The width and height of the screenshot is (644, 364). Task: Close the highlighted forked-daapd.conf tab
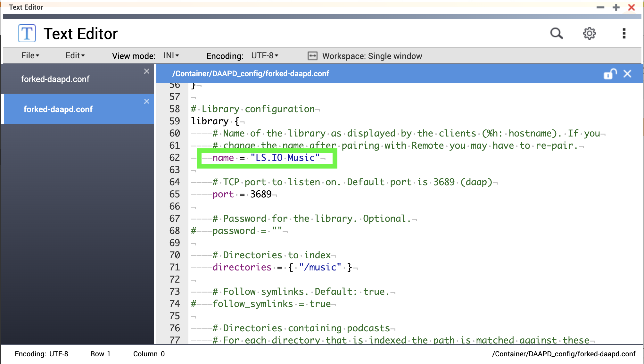(x=147, y=101)
